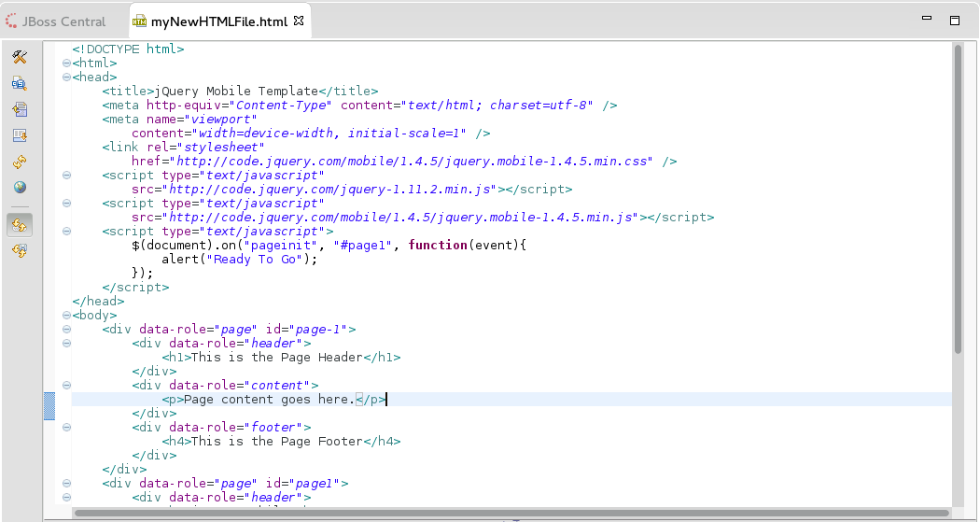
Task: Collapse the first header div fold
Action: (66, 344)
